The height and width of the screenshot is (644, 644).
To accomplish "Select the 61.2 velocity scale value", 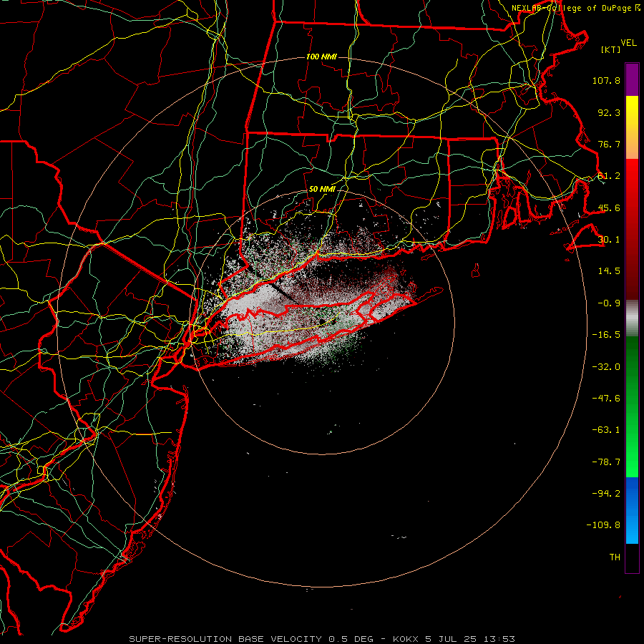I will (609, 176).
